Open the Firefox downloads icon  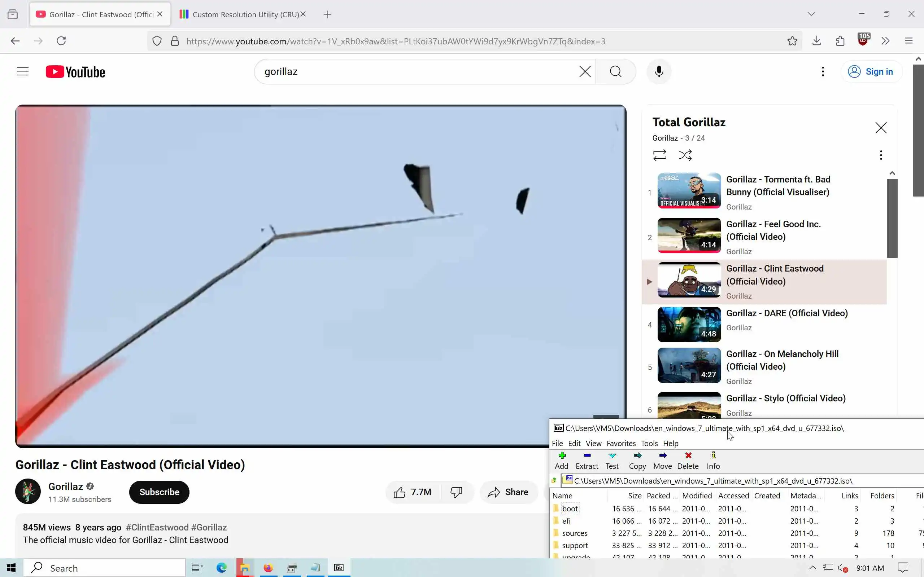click(816, 41)
